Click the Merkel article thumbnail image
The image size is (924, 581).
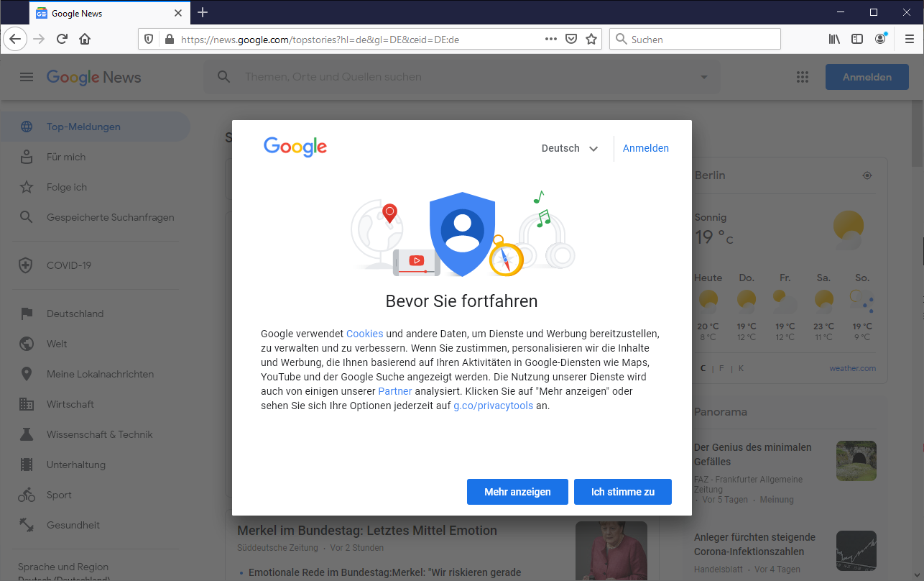pyautogui.click(x=611, y=551)
